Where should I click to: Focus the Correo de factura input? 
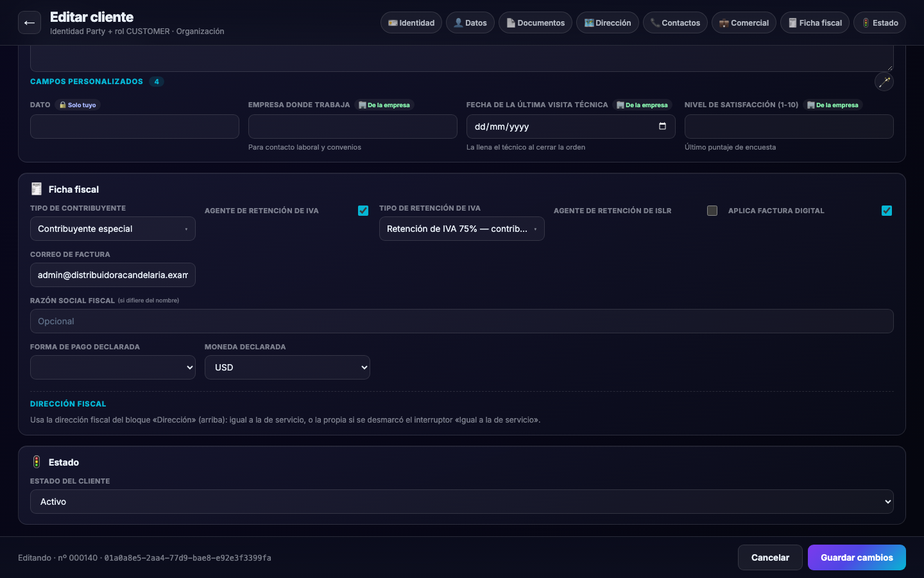113,275
